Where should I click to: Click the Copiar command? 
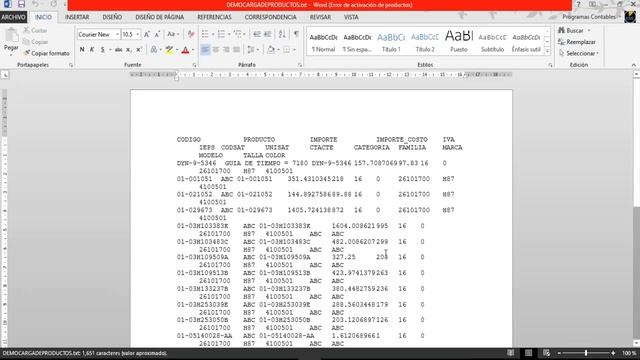tap(36, 42)
